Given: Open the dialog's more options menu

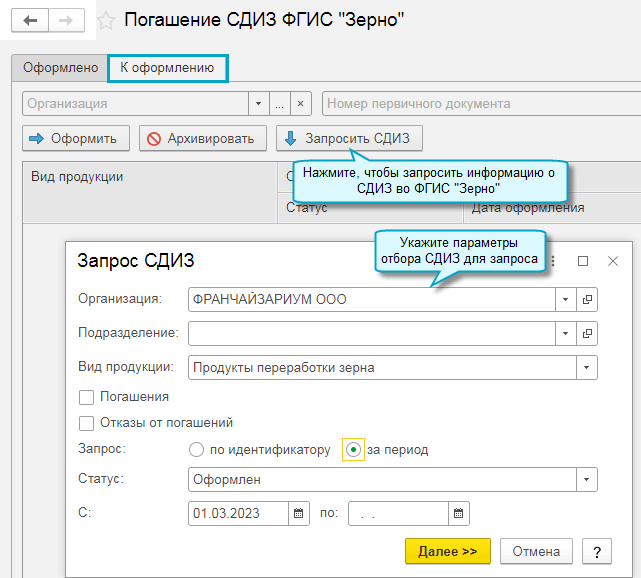Looking at the screenshot, I should (x=554, y=261).
